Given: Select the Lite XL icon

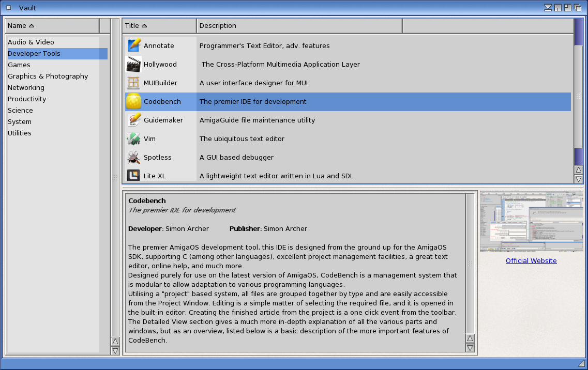Looking at the screenshot, I should (134, 176).
